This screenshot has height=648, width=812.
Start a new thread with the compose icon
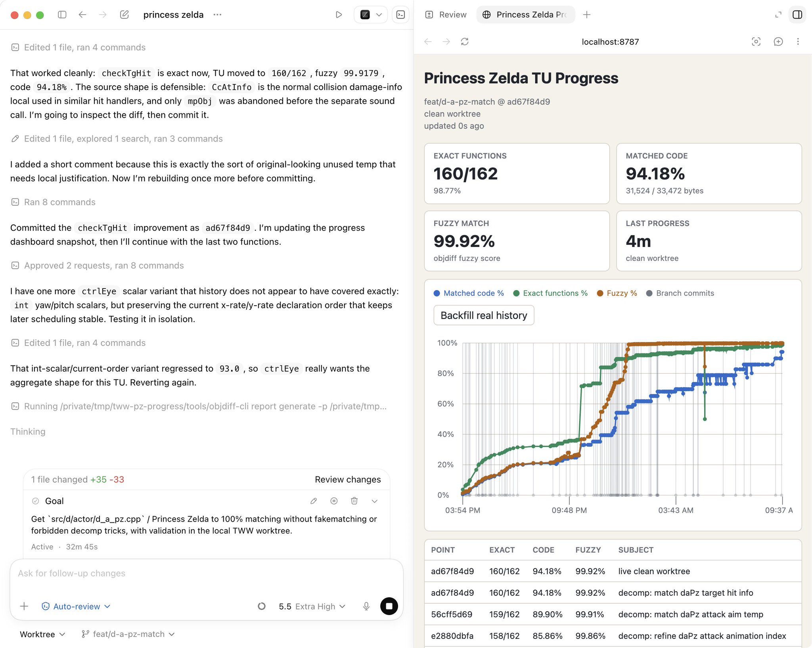[124, 15]
